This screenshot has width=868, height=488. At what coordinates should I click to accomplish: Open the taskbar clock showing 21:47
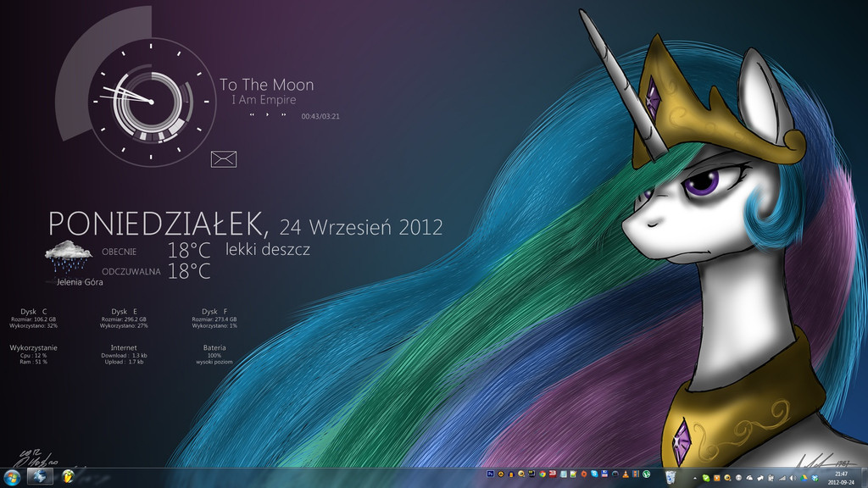[x=841, y=478]
